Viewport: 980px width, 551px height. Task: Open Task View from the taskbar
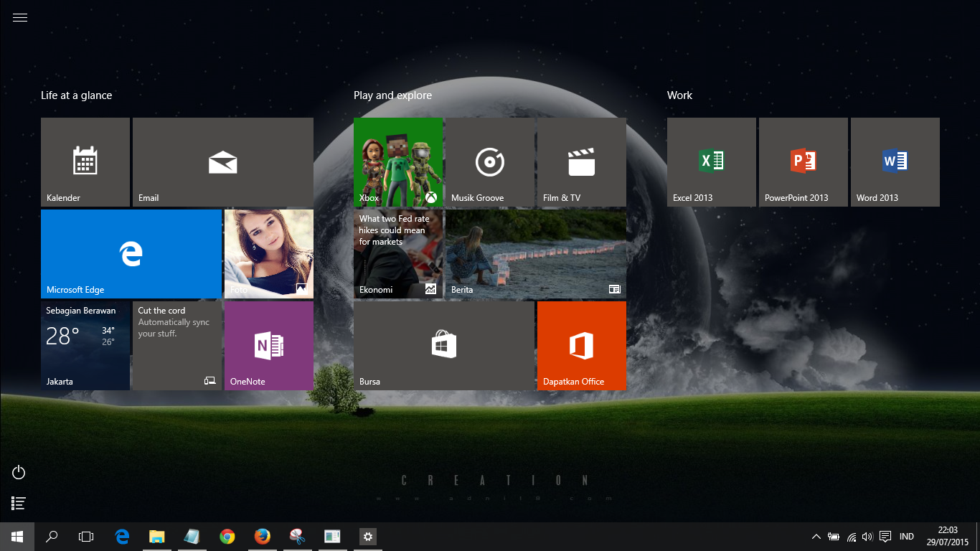(x=85, y=536)
